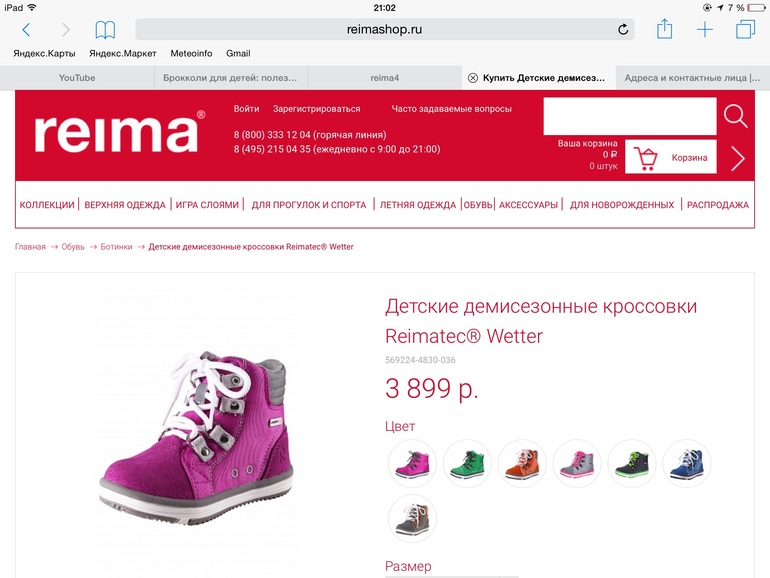Image resolution: width=770 pixels, height=578 pixels.
Task: Show all open tabs overview icon
Action: click(745, 29)
